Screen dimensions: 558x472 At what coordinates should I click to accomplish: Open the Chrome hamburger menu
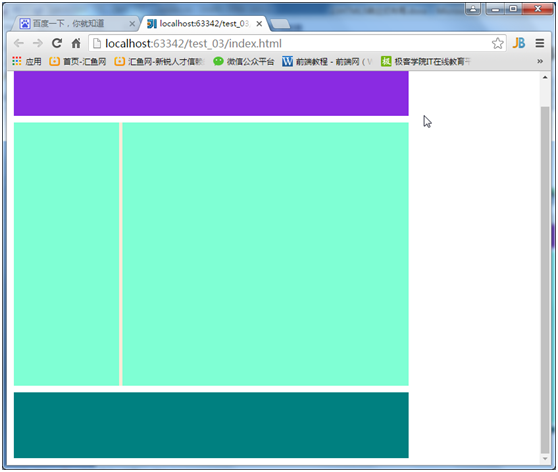[539, 43]
